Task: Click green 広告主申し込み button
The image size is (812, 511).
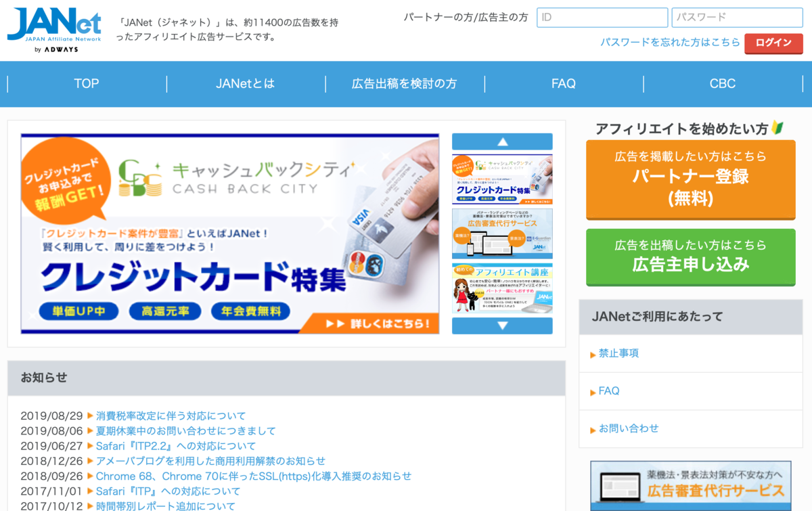Action: pos(691,257)
